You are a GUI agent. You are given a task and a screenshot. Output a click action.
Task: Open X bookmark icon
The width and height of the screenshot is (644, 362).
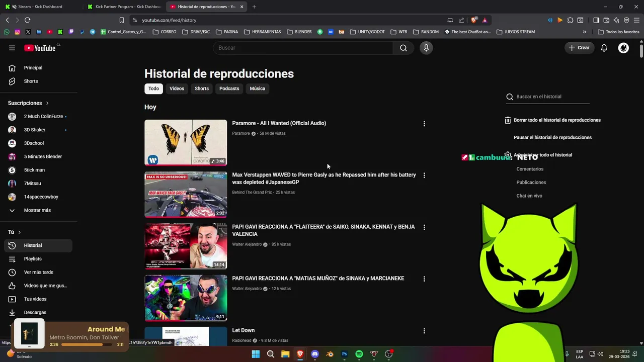[28, 32]
